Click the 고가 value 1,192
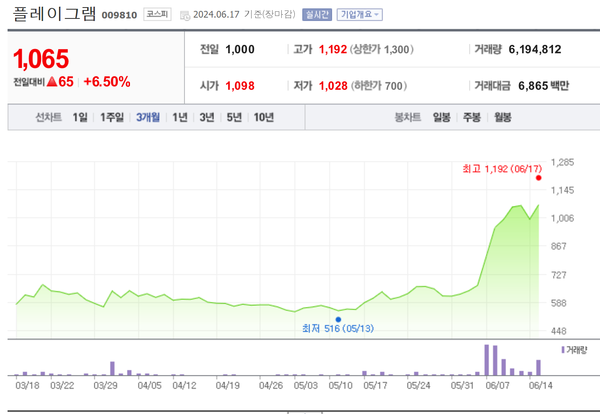 (x=333, y=49)
